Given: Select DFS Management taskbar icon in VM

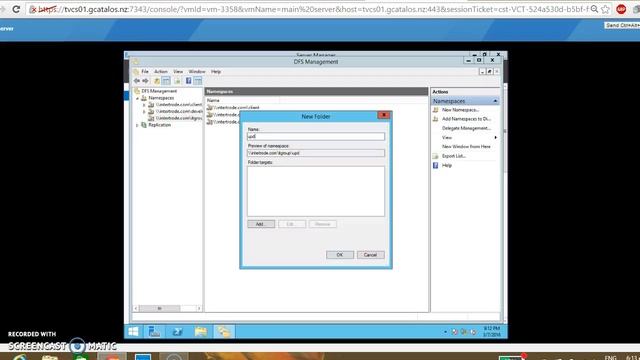Looking at the screenshot, I should tap(224, 331).
